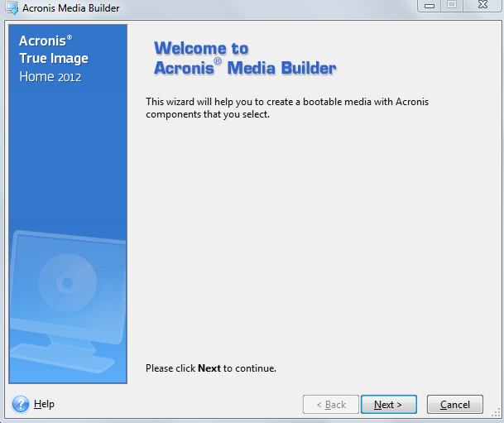504x423 pixels.
Task: Click the monitor and disc sidebar illustration
Action: tap(68, 302)
